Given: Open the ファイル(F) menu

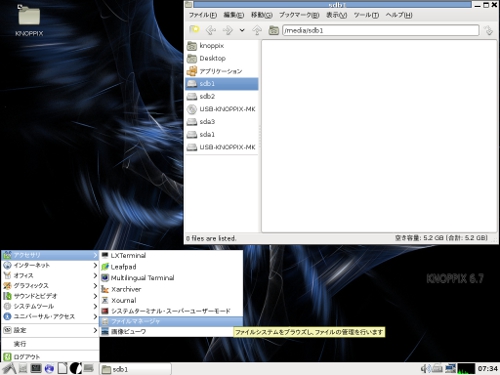Looking at the screenshot, I should [203, 15].
